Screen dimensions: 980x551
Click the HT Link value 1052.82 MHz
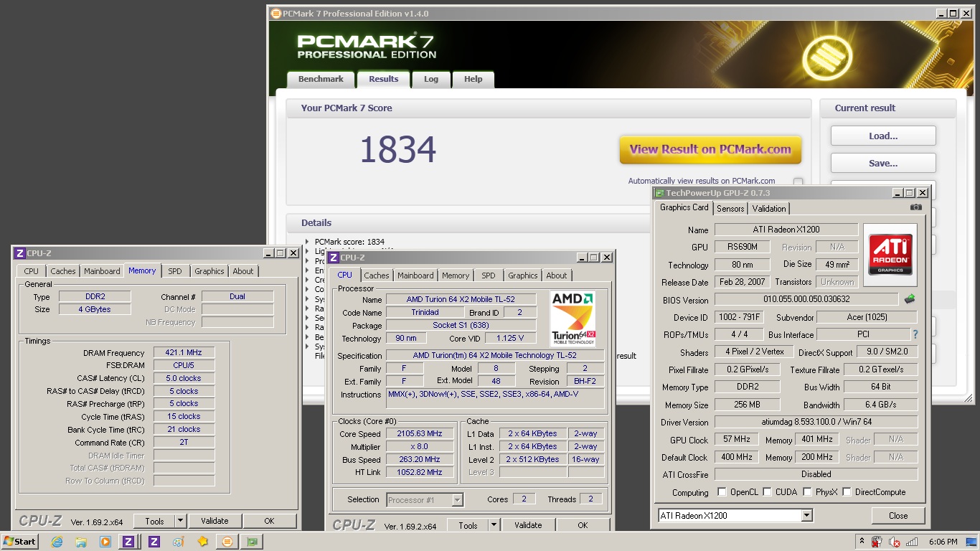pos(419,472)
